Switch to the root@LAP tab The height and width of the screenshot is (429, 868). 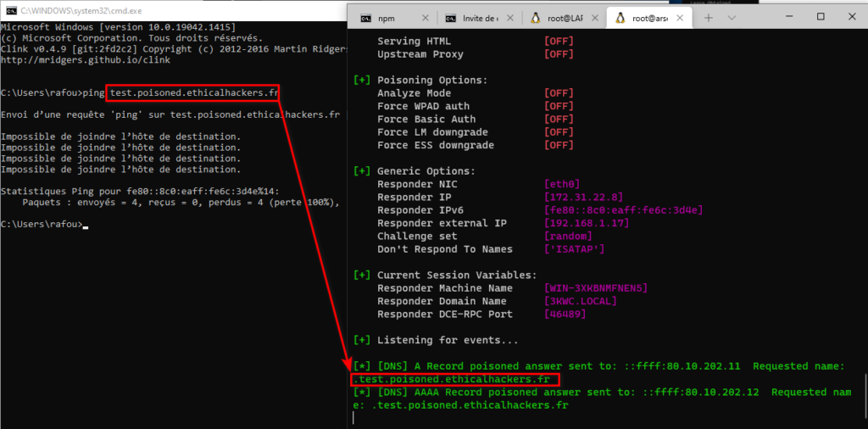coord(564,18)
